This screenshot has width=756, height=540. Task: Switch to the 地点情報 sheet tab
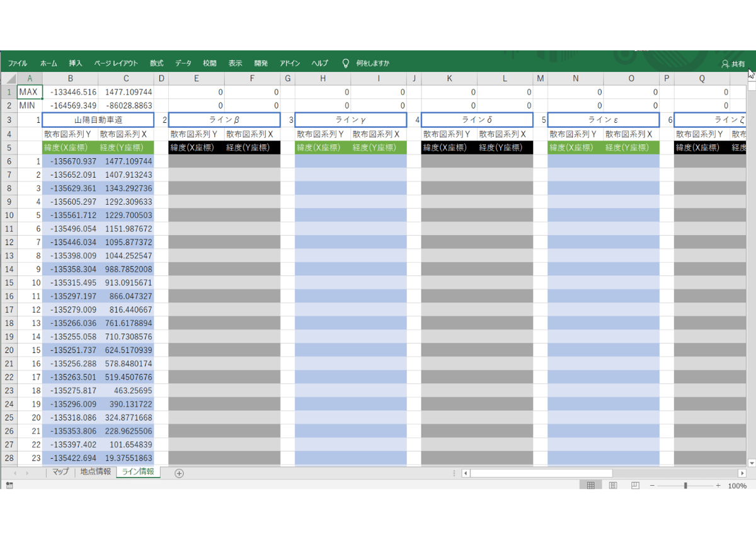pos(95,472)
